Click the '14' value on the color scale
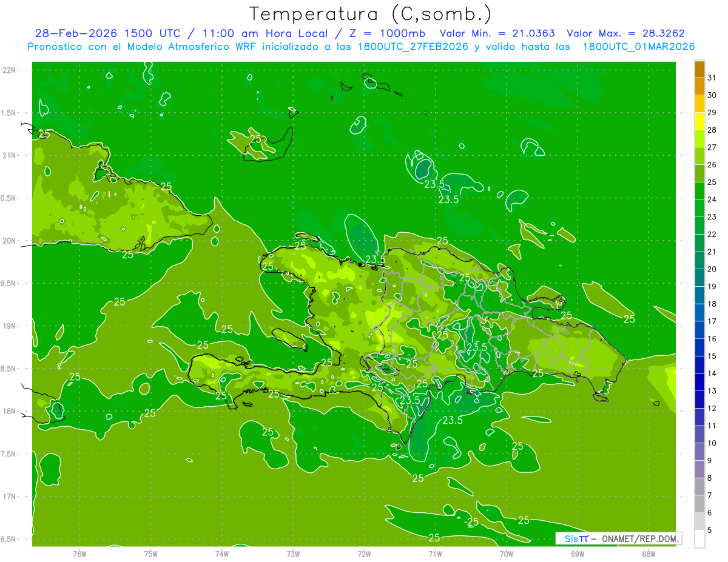The height and width of the screenshot is (562, 728). [x=712, y=373]
